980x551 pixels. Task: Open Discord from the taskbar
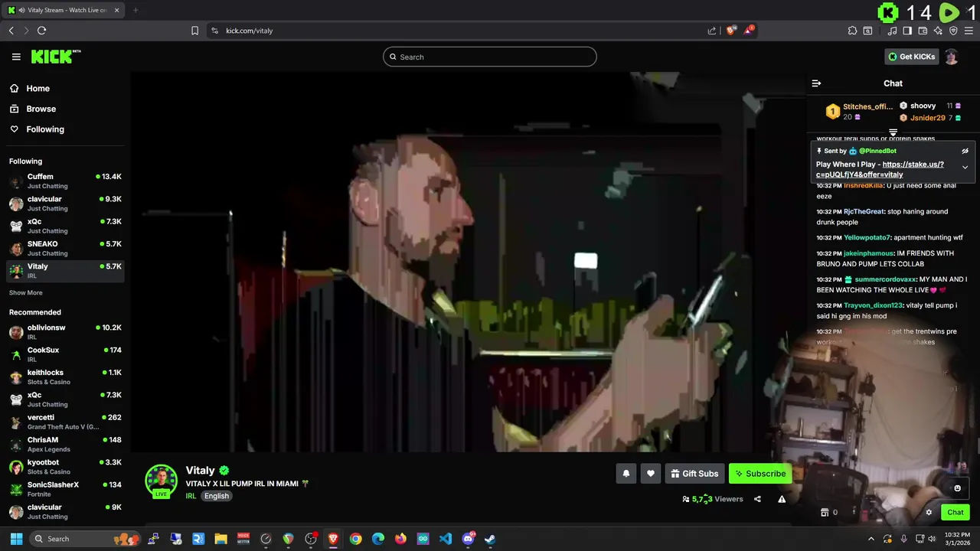[468, 539]
